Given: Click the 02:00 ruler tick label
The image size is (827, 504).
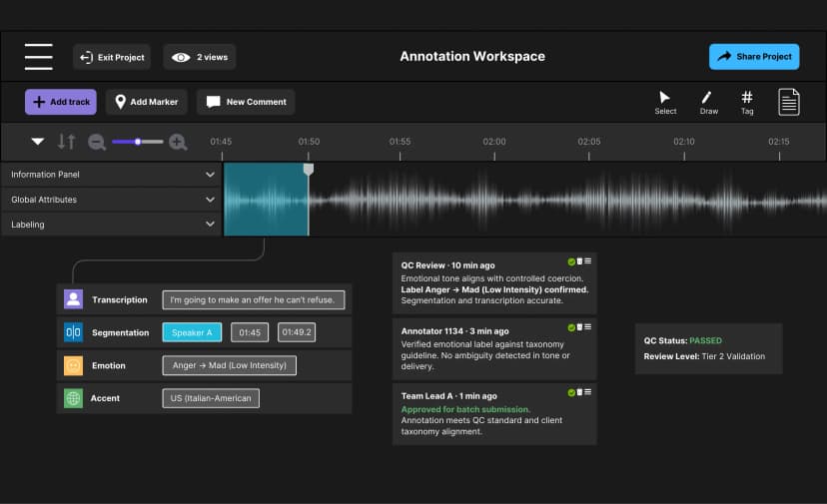Looking at the screenshot, I should click(x=494, y=142).
